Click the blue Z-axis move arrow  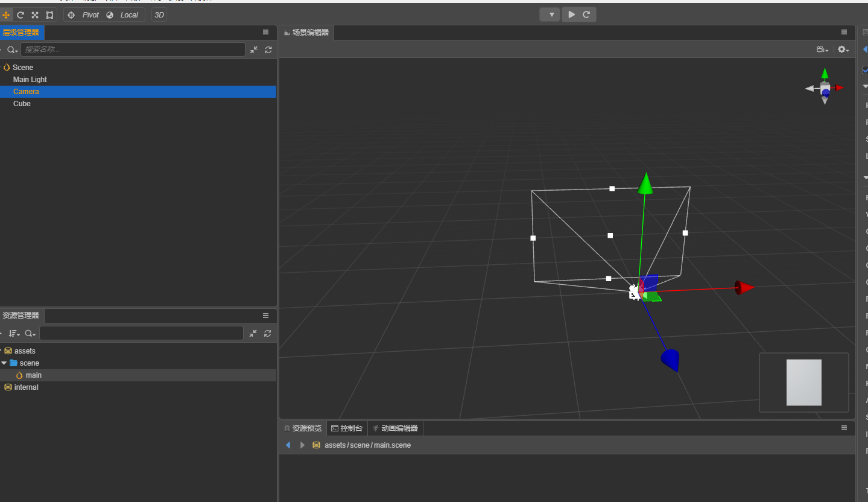click(x=671, y=360)
